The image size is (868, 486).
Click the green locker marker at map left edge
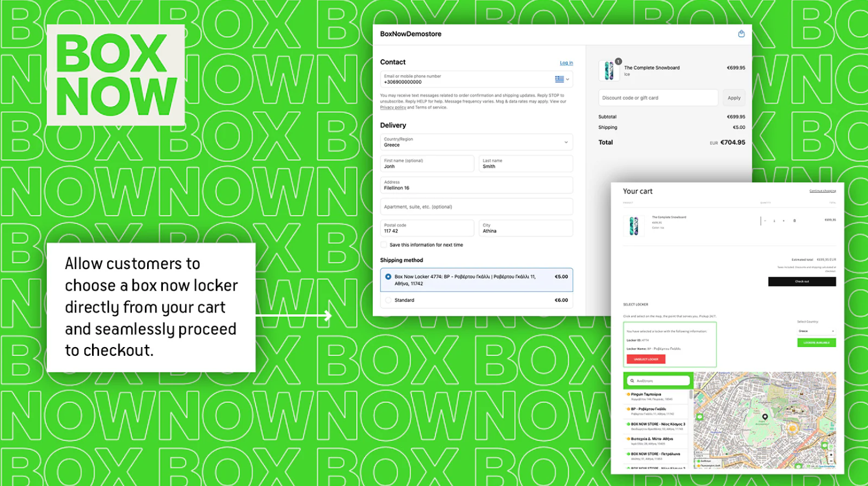(x=699, y=417)
